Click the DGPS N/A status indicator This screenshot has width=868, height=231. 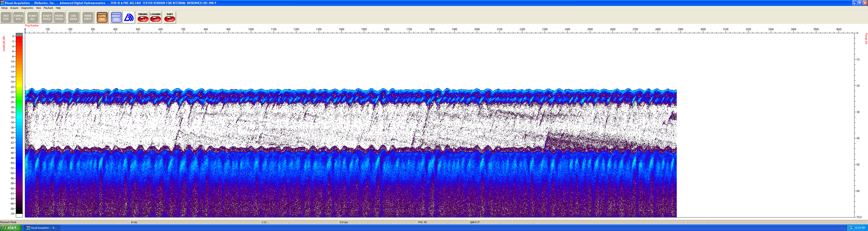pos(170,18)
